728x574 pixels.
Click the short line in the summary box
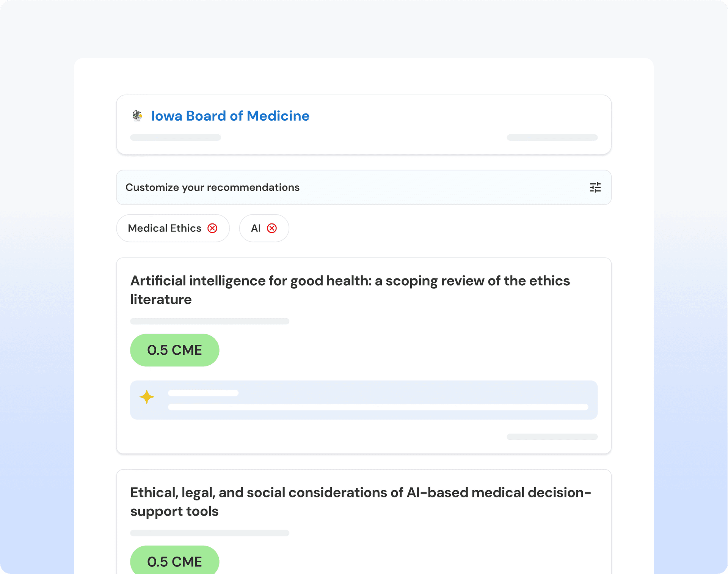(x=203, y=393)
